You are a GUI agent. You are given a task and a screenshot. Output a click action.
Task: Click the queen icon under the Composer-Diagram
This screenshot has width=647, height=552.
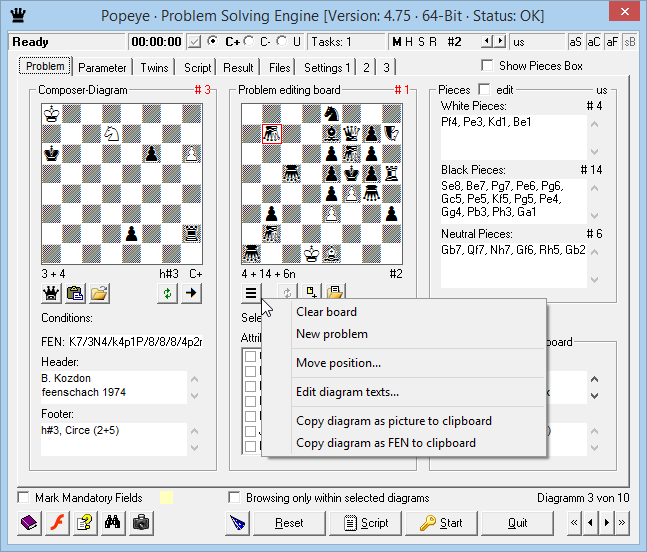pyautogui.click(x=51, y=293)
